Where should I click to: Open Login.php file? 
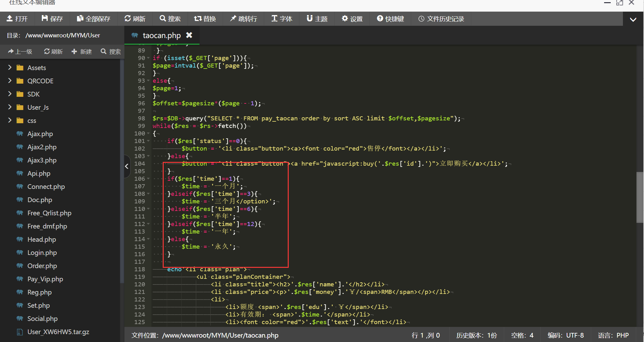(42, 252)
